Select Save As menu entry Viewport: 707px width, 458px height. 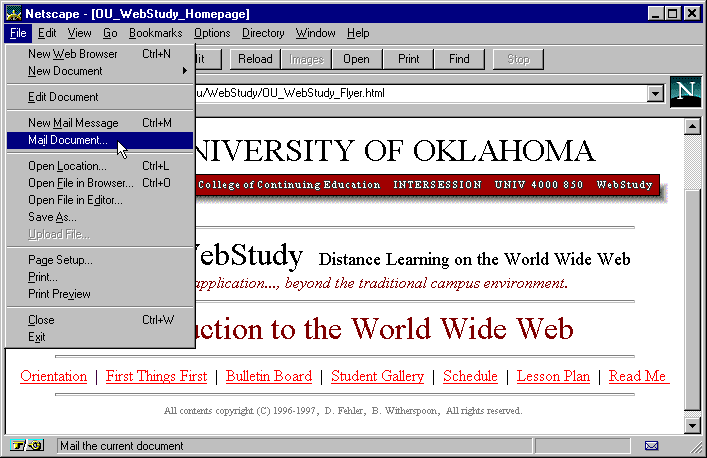100,217
